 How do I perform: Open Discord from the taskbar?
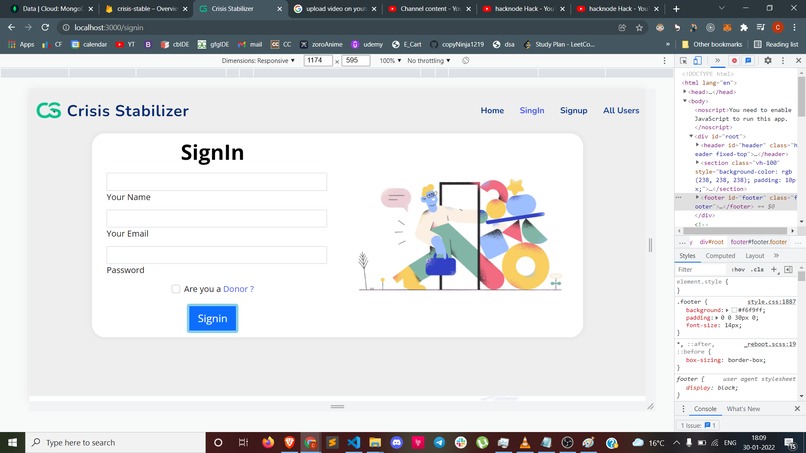click(396, 443)
